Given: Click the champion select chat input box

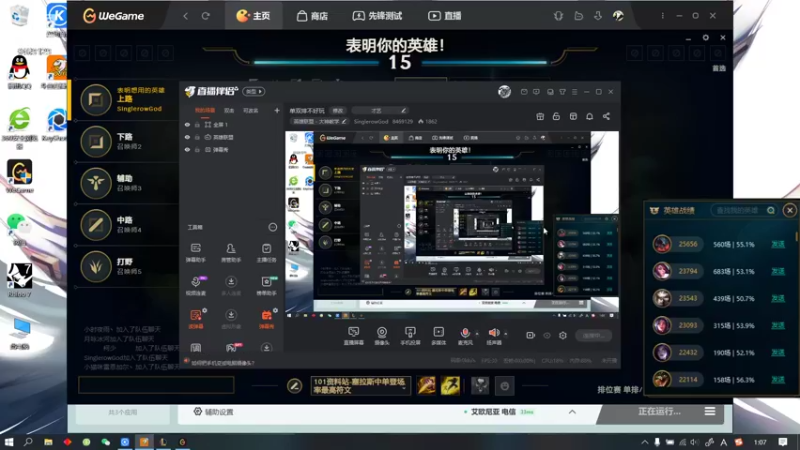Looking at the screenshot, I should point(156,385).
